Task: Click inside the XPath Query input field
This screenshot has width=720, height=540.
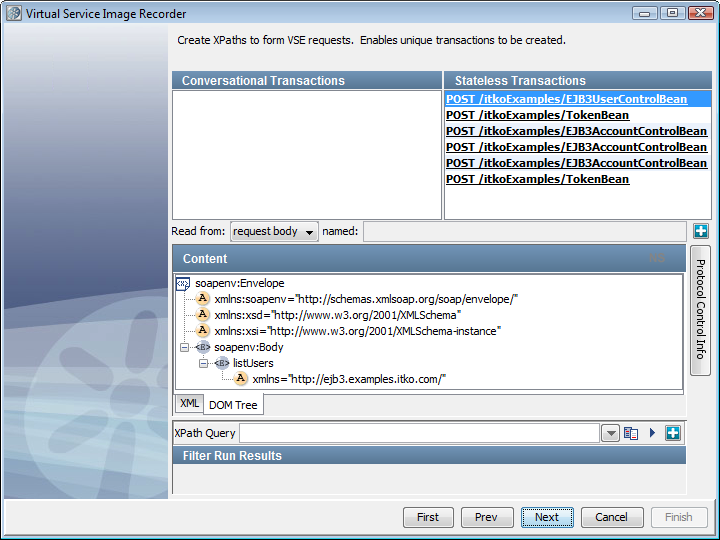Action: pyautogui.click(x=419, y=433)
